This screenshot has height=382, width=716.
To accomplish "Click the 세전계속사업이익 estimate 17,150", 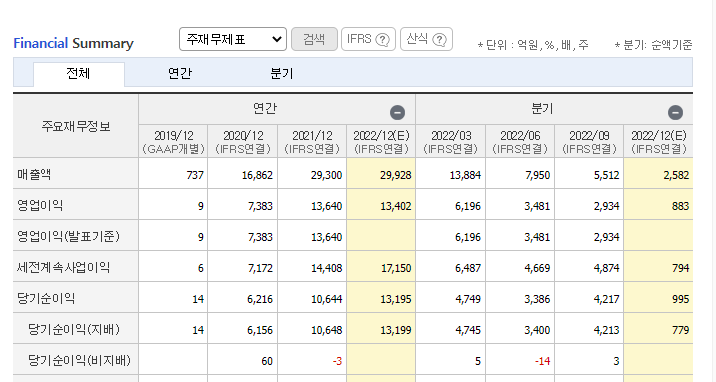I will tap(396, 268).
